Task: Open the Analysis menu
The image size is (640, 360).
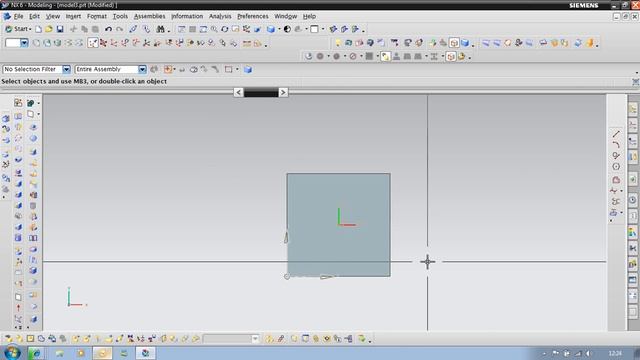Action: coord(220,16)
